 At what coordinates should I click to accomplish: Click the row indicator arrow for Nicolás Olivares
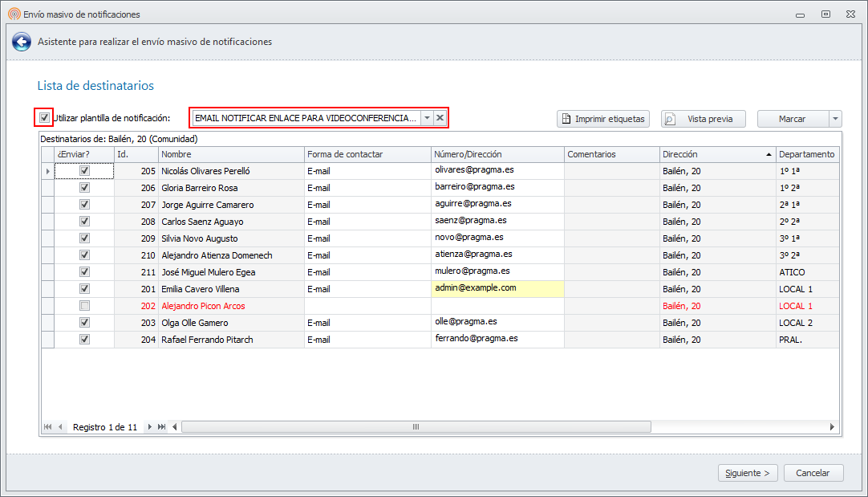pyautogui.click(x=47, y=171)
